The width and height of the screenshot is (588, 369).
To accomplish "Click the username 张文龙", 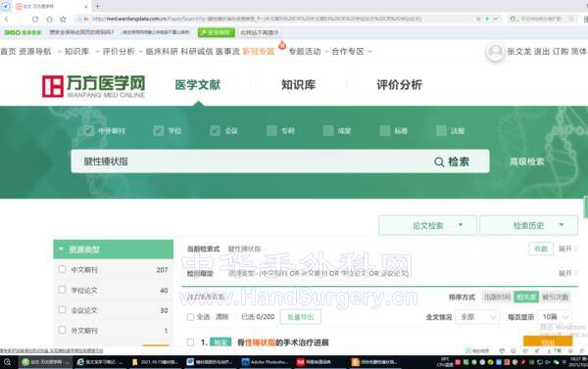I will [519, 51].
